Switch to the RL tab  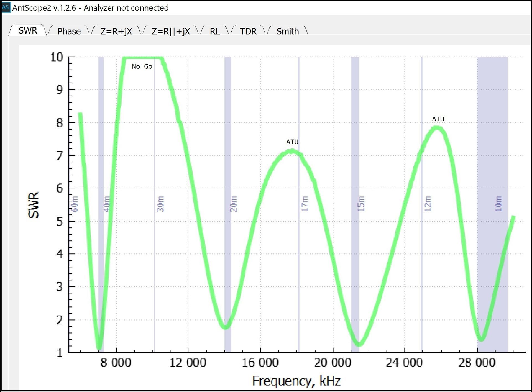(215, 31)
